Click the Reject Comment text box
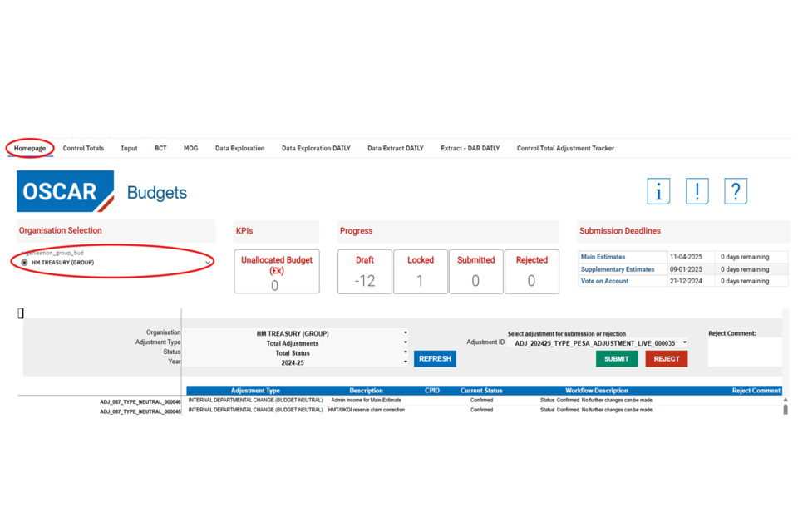Screen dimensions: 798x532 coord(744,352)
